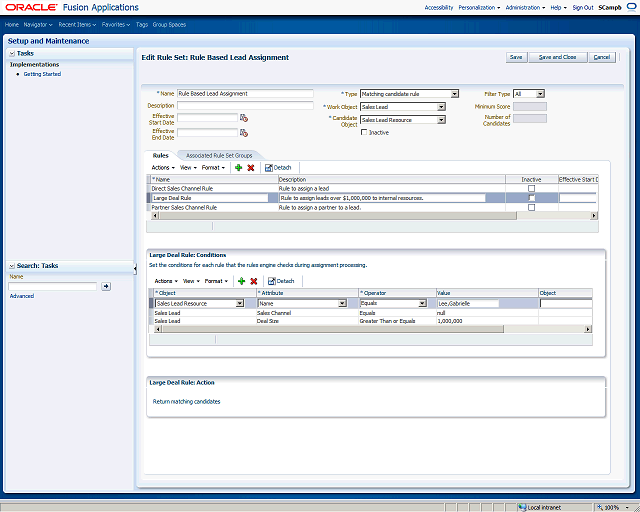Screen dimensions: 640x512
Task: Open Conditions table View menu
Action: pyautogui.click(x=191, y=281)
